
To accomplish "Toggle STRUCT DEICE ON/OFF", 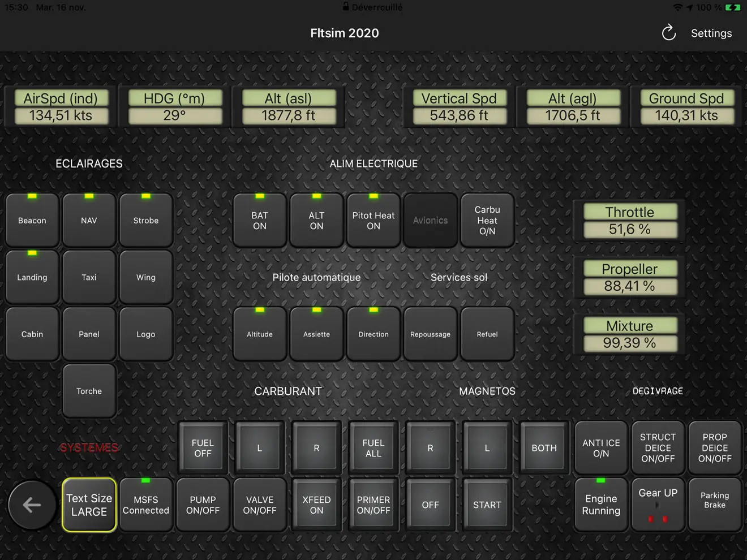I will pyautogui.click(x=658, y=448).
